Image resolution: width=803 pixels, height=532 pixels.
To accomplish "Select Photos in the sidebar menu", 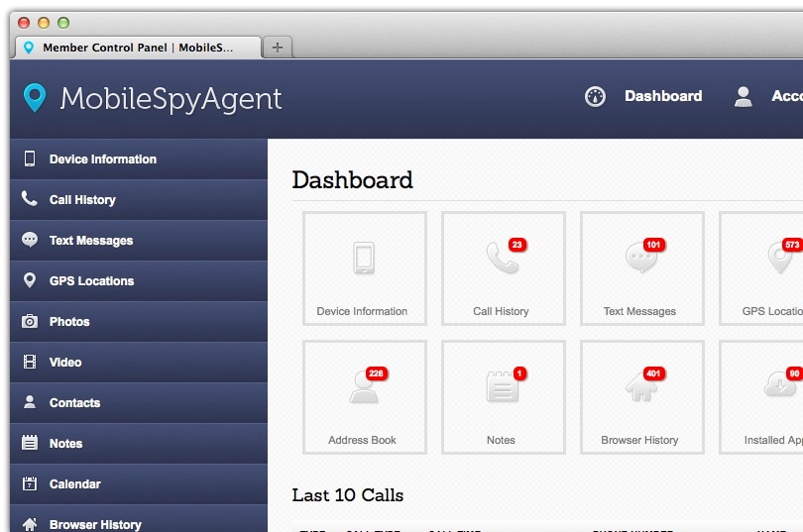I will (x=139, y=322).
